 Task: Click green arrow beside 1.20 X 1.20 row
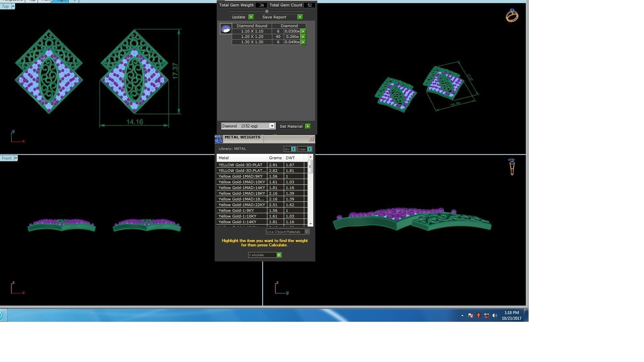point(303,37)
